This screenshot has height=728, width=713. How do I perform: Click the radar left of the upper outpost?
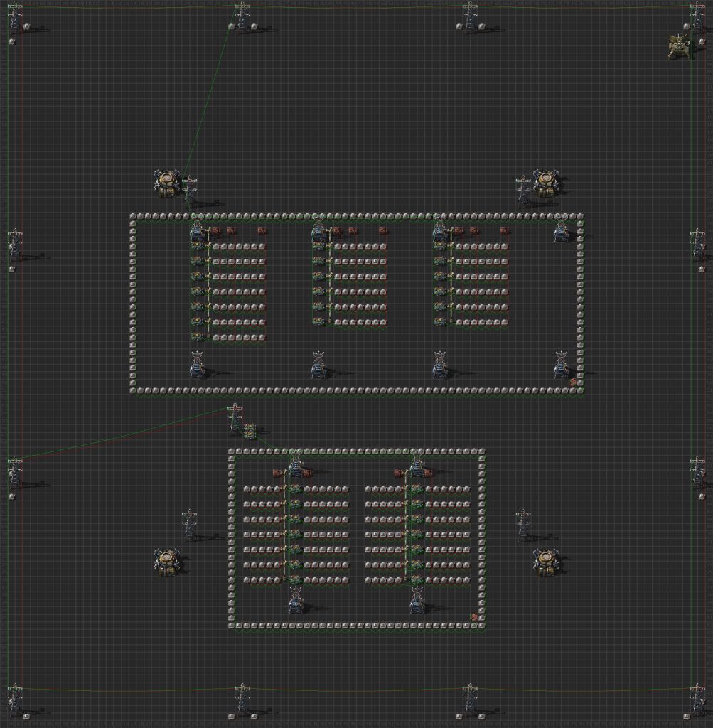[166, 181]
